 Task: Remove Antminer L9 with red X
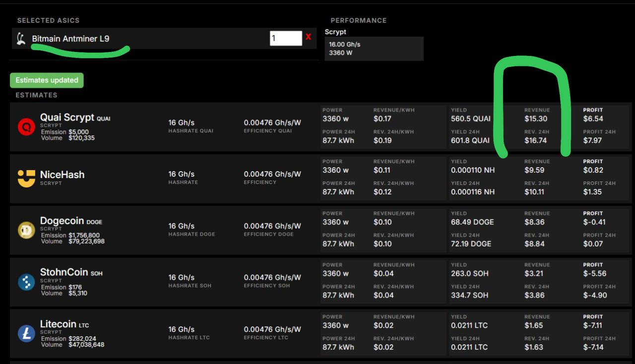click(x=308, y=37)
